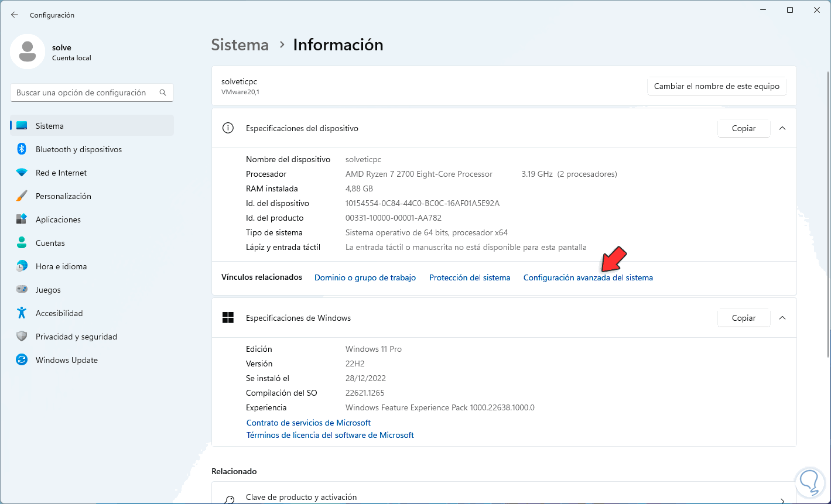Viewport: 831px width, 504px height.
Task: Open the Aplicaciones section
Action: click(x=58, y=220)
